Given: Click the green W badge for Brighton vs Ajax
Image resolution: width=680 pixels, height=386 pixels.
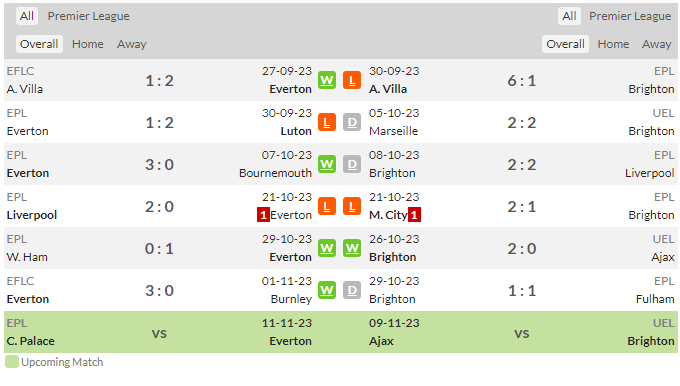Looking at the screenshot, I should point(352,249).
